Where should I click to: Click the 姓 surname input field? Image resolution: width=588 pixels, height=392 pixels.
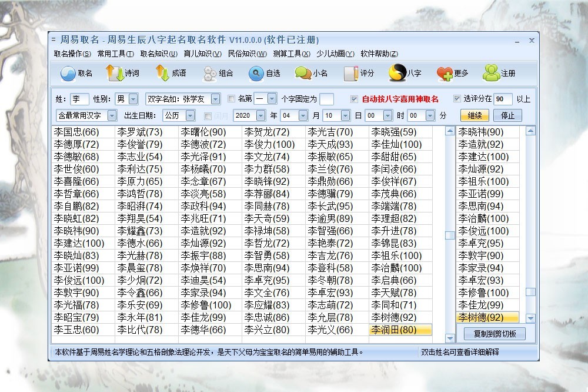point(79,99)
